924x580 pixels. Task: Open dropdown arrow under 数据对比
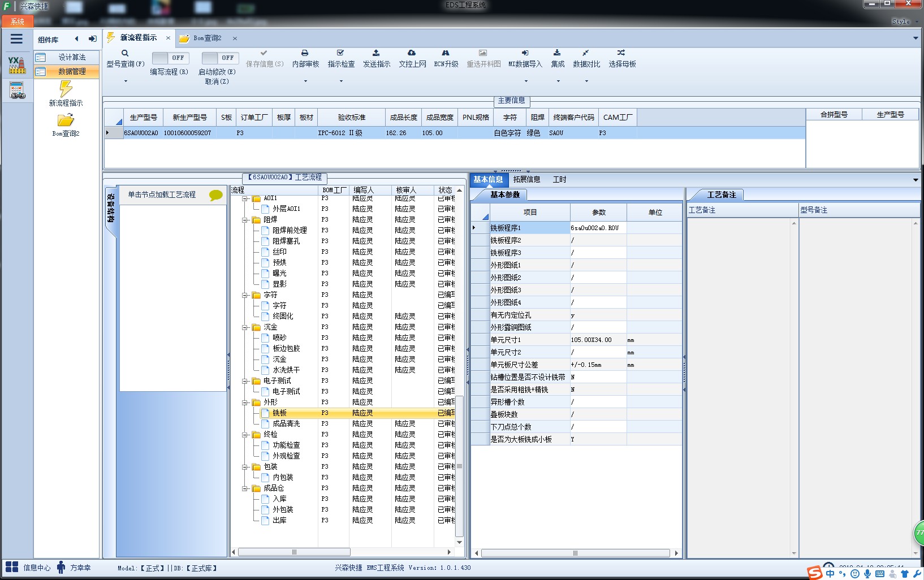click(x=586, y=81)
